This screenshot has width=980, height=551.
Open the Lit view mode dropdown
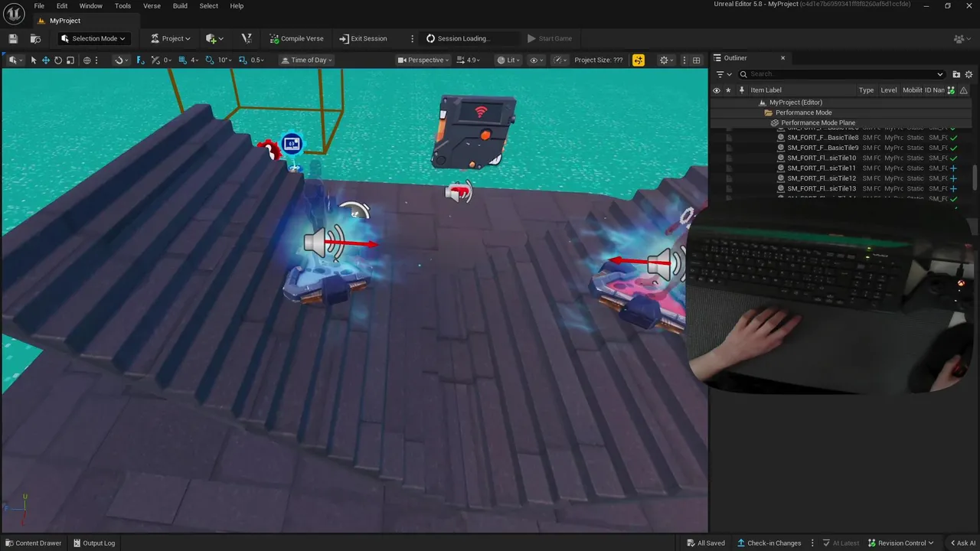click(x=510, y=60)
